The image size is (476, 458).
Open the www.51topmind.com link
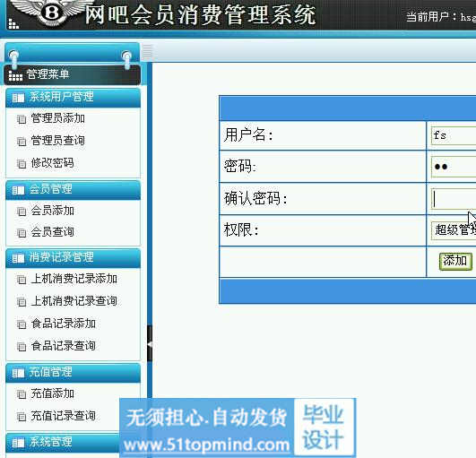pos(207,445)
